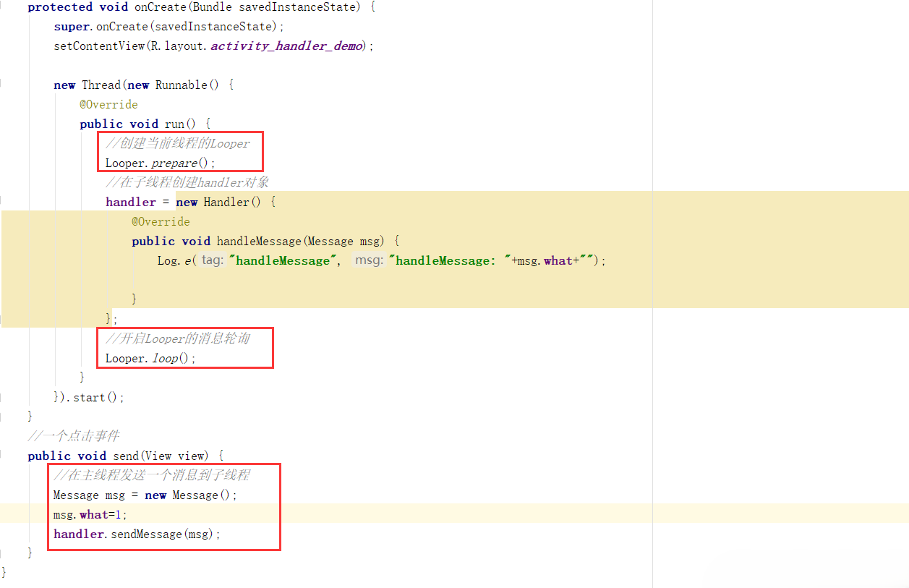
Task: Click the comment '//创建当前线程的Looper'
Action: click(x=177, y=143)
